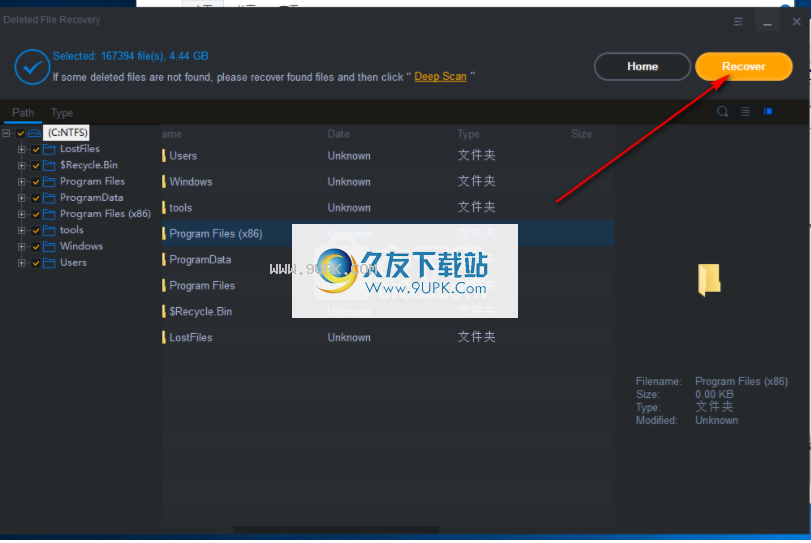Sort by the Date column header

338,134
